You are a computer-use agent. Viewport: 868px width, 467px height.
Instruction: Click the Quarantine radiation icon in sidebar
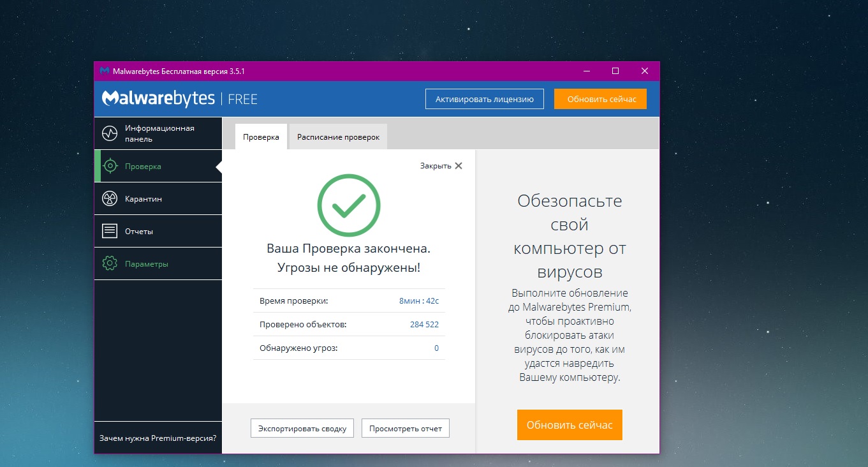click(x=110, y=198)
